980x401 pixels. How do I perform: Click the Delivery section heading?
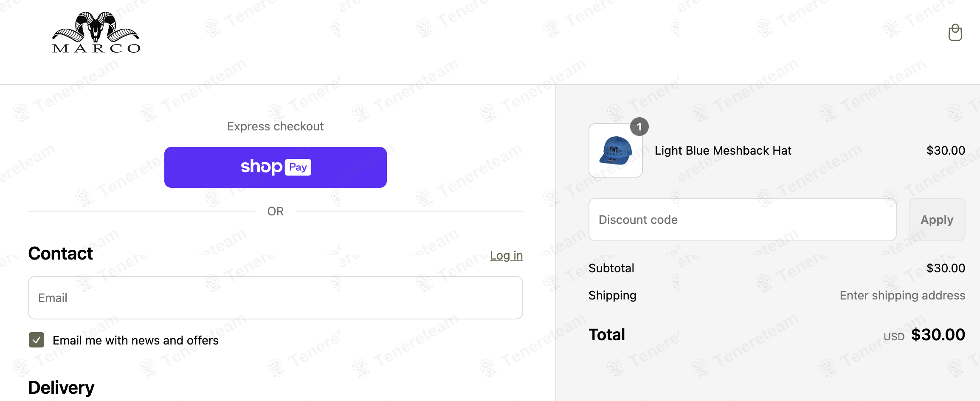click(x=61, y=387)
